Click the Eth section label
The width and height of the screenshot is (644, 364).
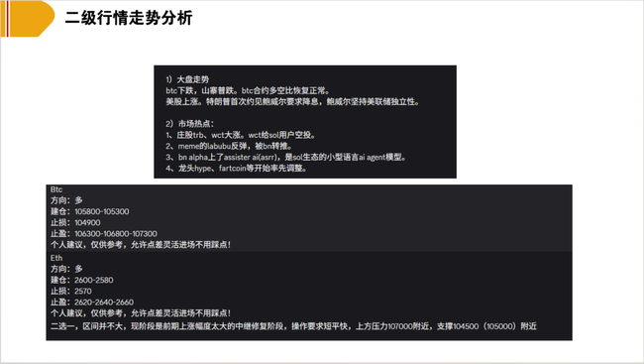pos(56,258)
